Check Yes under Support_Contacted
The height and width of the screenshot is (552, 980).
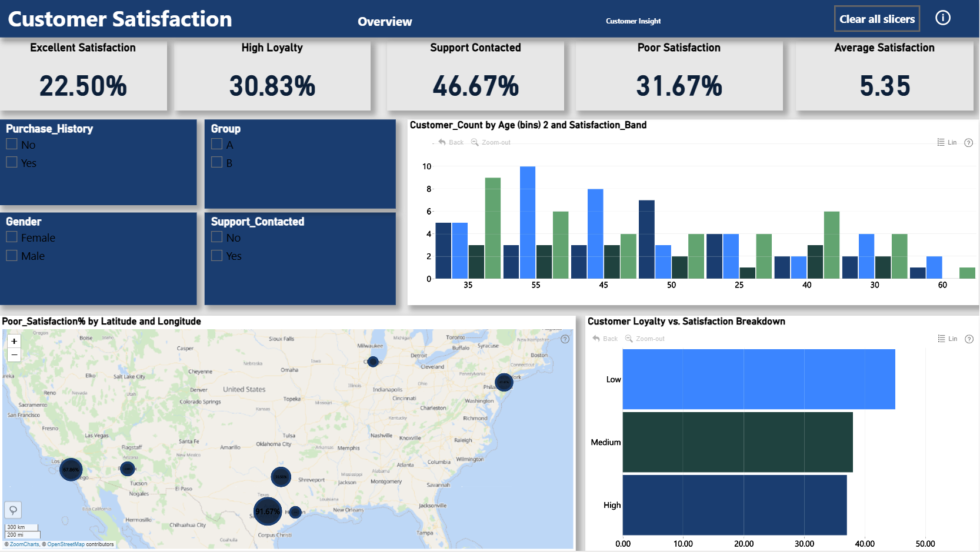216,255
